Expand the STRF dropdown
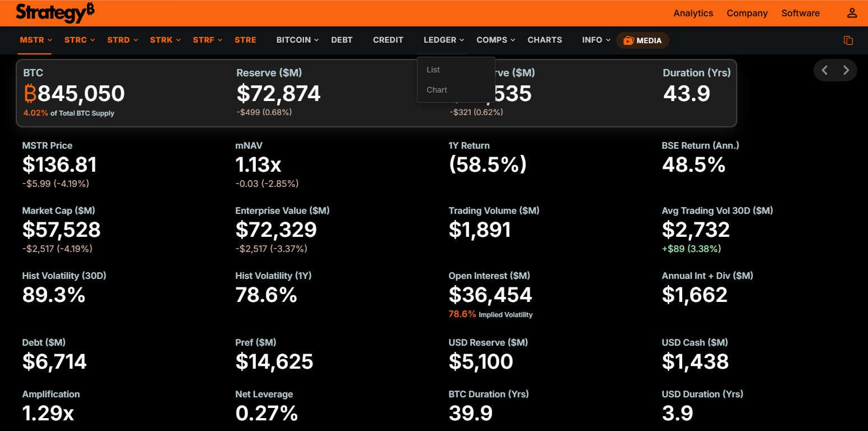868x431 pixels. 208,40
